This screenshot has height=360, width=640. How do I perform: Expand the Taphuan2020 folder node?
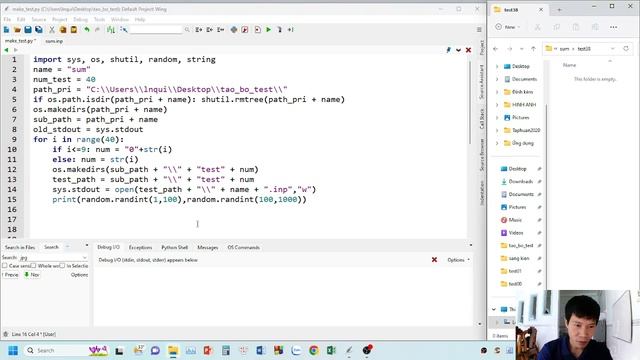tap(497, 130)
